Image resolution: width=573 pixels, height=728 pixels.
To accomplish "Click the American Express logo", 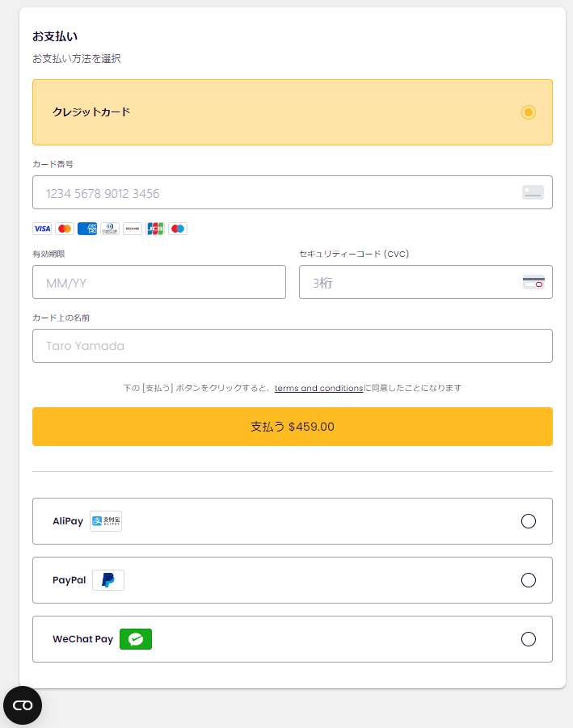I will coord(87,229).
